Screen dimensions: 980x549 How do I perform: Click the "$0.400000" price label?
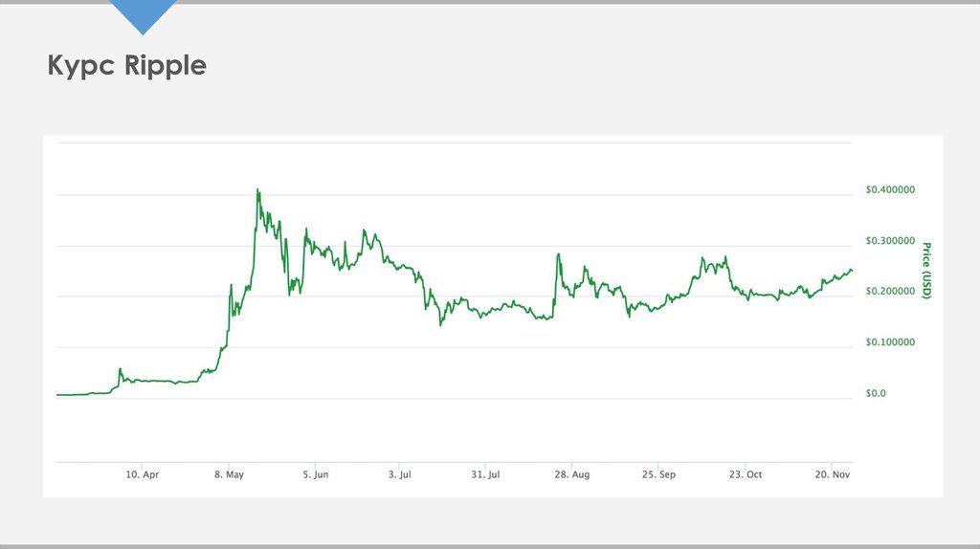pyautogui.click(x=890, y=190)
